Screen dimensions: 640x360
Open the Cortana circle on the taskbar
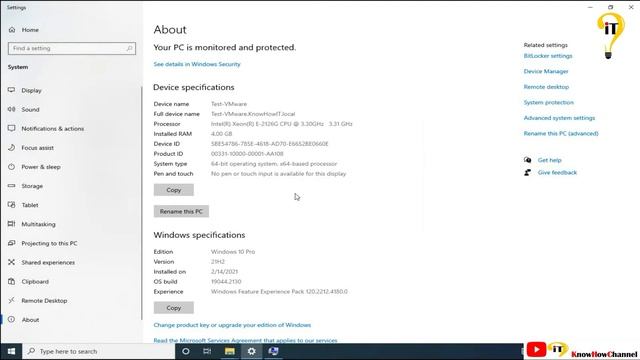click(186, 351)
